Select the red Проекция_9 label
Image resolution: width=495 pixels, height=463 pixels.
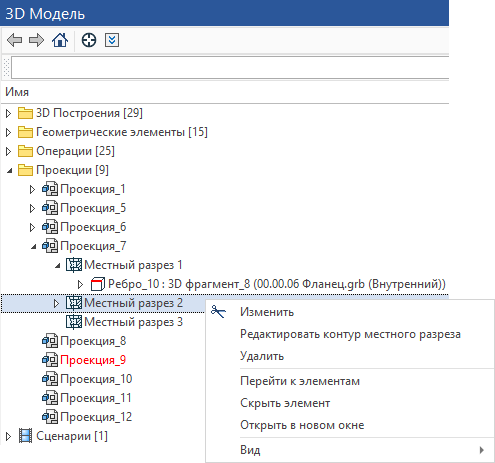[93, 360]
